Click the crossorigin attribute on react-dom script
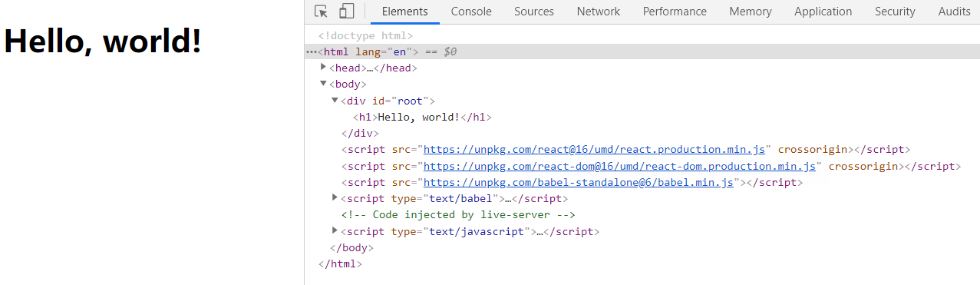980x285 pixels. click(863, 166)
